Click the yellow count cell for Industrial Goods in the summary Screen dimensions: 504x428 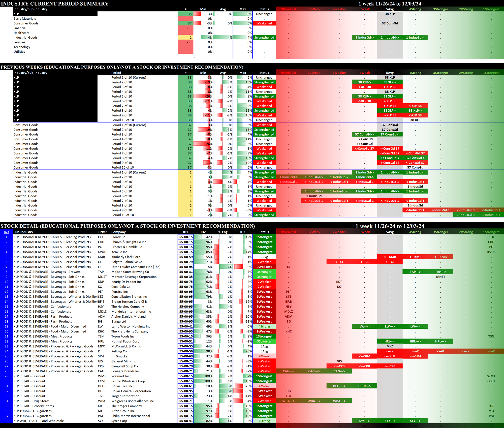(x=185, y=38)
